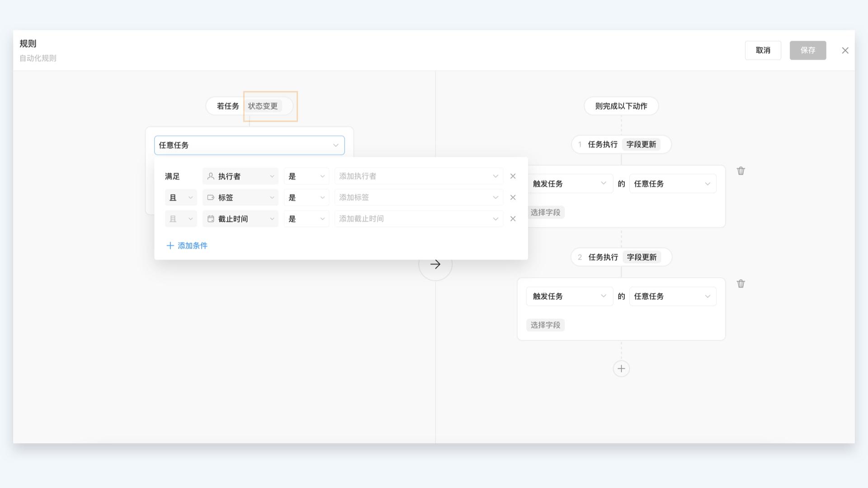Close the rule dialog
The width and height of the screenshot is (868, 488).
coord(845,51)
